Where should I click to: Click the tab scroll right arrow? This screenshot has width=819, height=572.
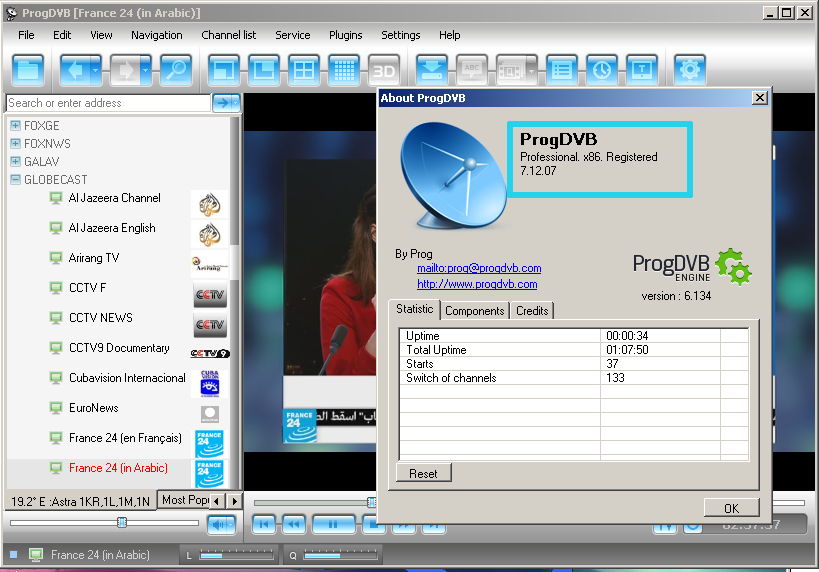(235, 501)
